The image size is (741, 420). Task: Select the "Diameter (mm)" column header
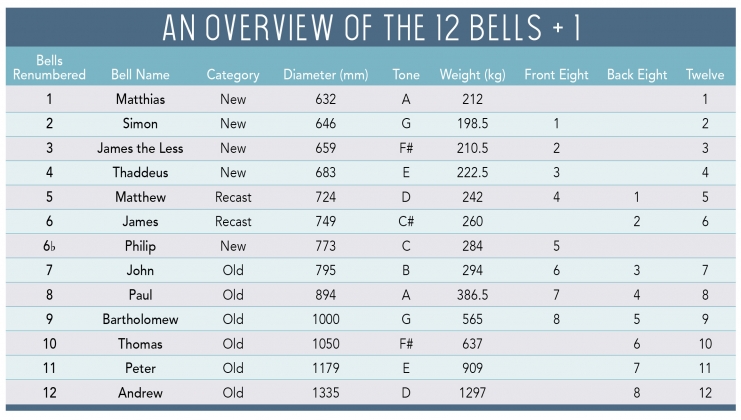click(x=326, y=75)
